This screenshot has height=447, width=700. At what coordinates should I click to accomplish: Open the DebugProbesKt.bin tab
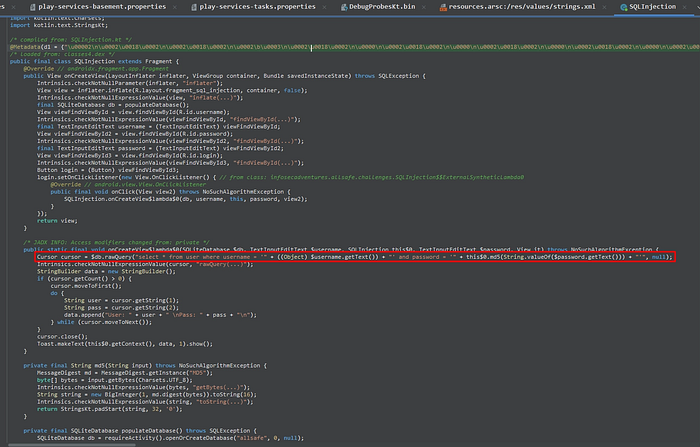(x=382, y=7)
